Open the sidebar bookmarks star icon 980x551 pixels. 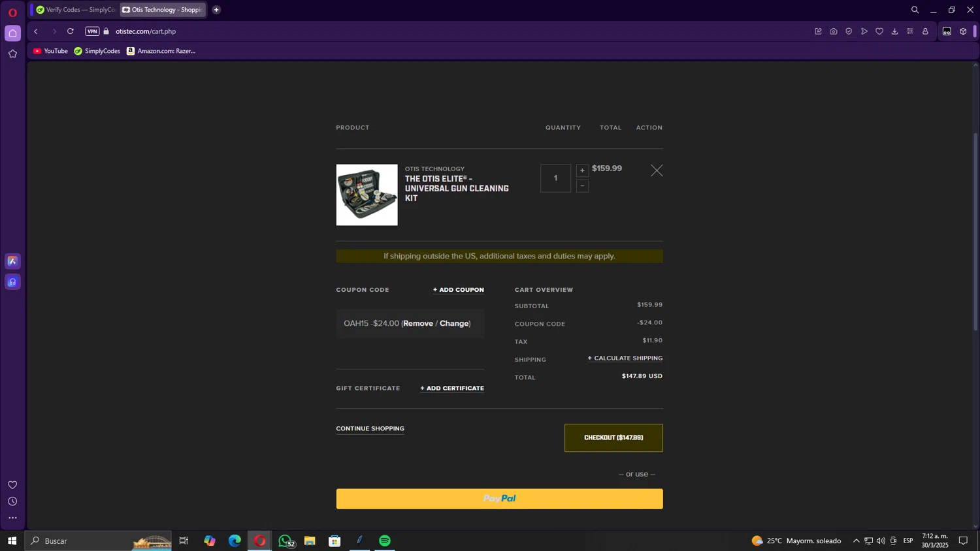click(x=12, y=54)
